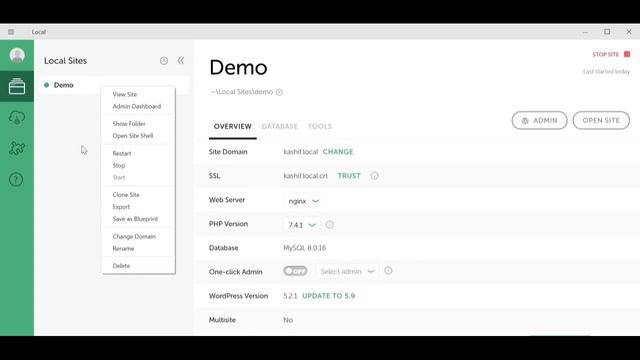Open the add-ons puzzle sidebar icon
Image resolution: width=640 pixels, height=360 pixels.
[17, 148]
